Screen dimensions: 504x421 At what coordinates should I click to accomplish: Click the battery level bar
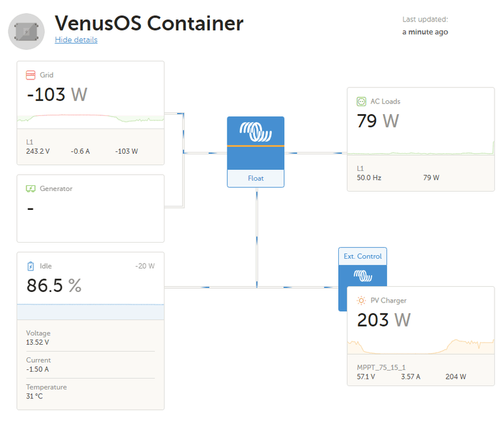click(90, 313)
